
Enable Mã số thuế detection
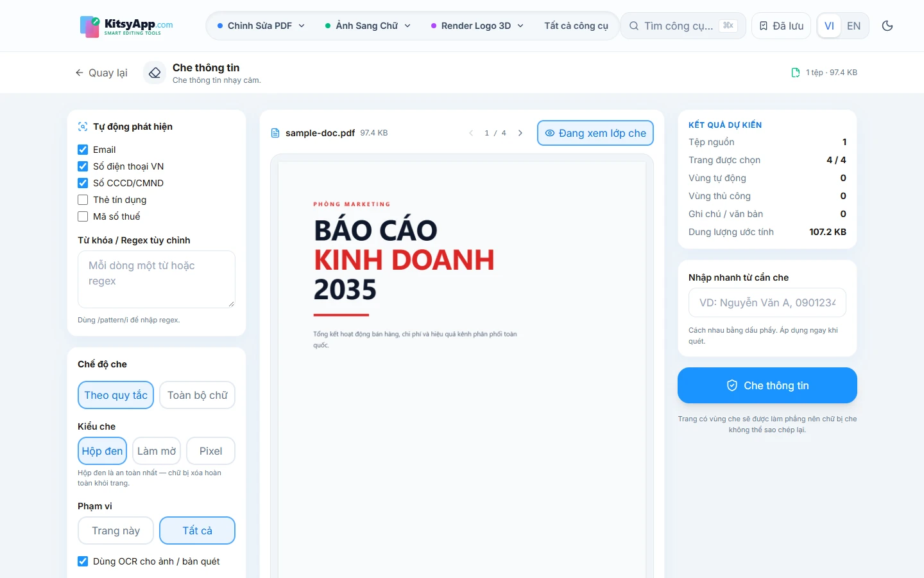point(83,216)
